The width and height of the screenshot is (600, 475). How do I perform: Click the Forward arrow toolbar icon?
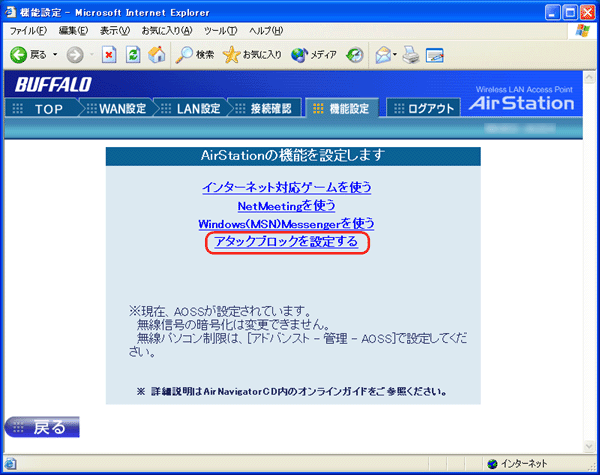(x=75, y=55)
